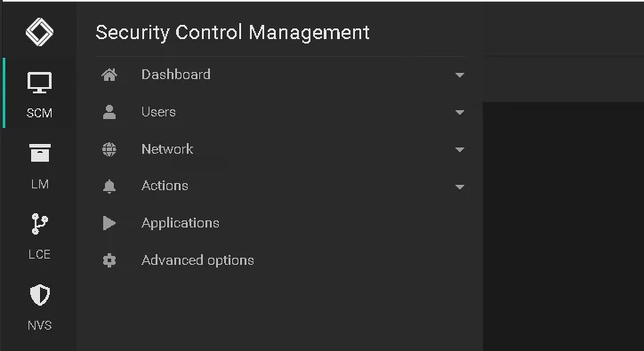
Task: Expand the Dashboard dropdown arrow
Action: pyautogui.click(x=460, y=76)
